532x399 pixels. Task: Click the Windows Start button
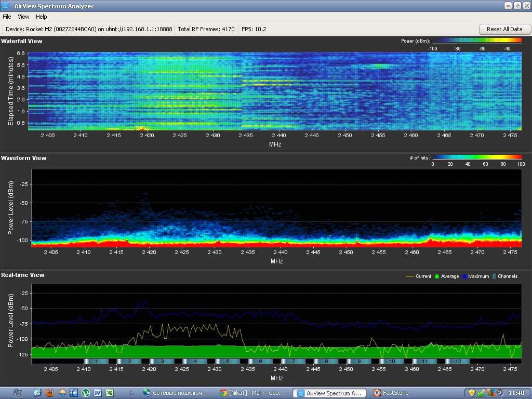tap(17, 393)
